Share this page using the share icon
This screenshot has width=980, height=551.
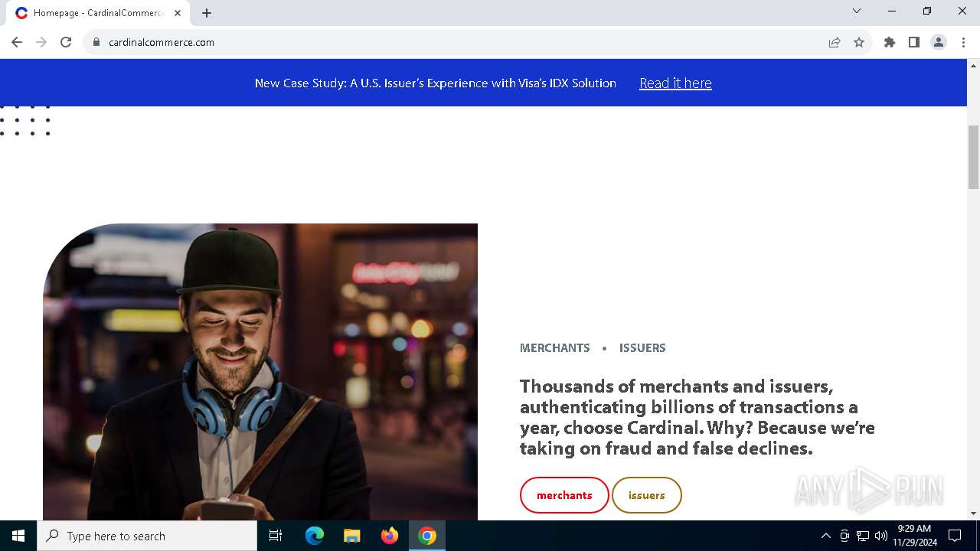[x=835, y=42]
